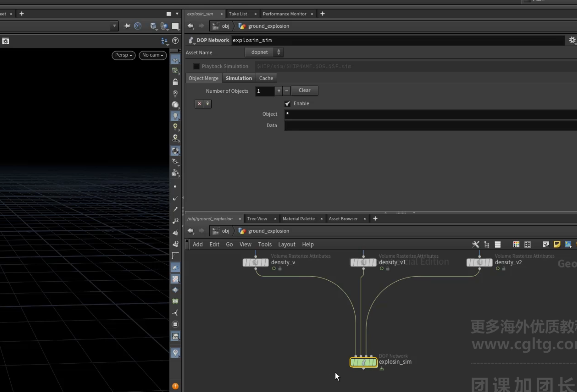Click the background image icon in network toolbar
The height and width of the screenshot is (392, 577).
(568, 244)
